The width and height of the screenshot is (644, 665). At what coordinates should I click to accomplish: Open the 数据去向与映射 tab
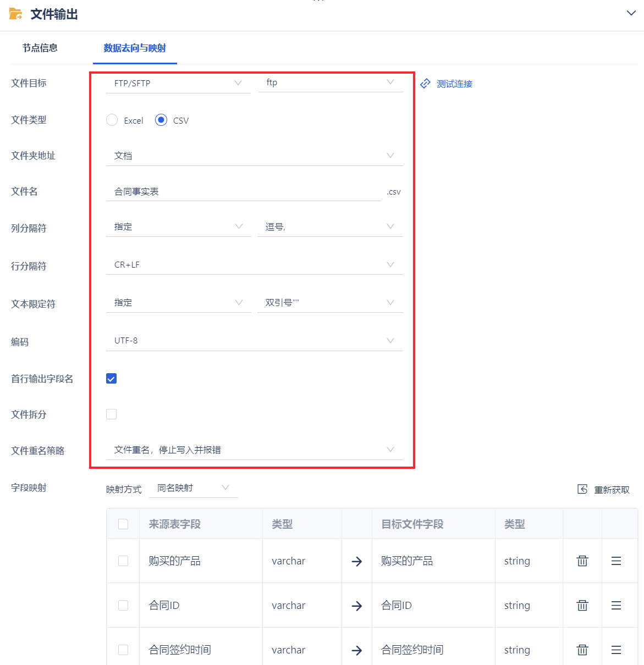[135, 48]
